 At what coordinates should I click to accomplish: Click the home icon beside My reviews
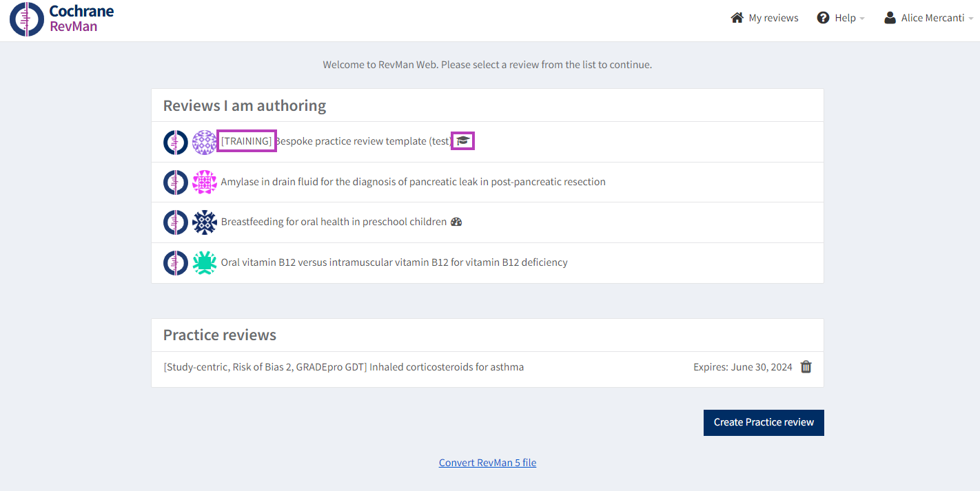click(x=737, y=18)
